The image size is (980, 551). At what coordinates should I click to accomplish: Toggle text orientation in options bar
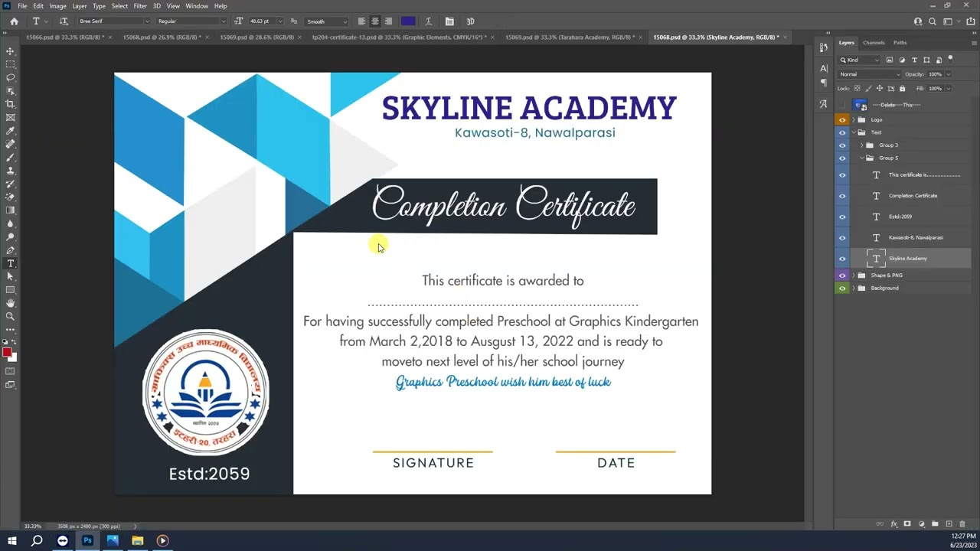point(64,21)
